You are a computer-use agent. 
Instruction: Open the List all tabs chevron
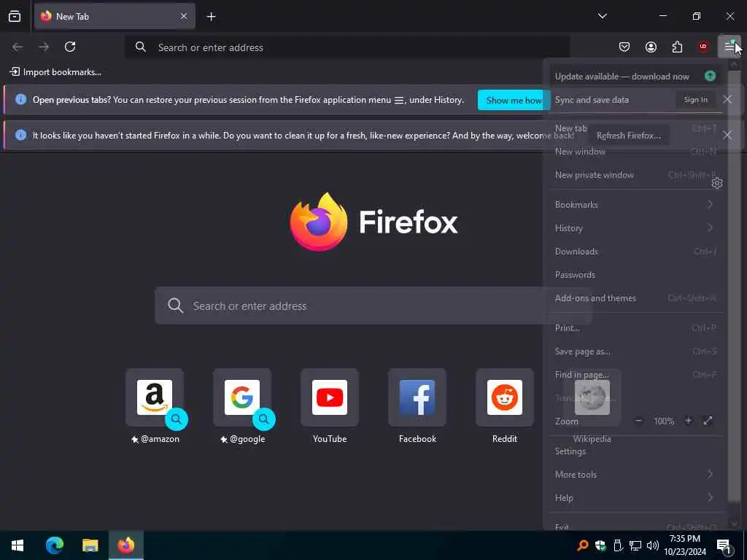(x=602, y=16)
